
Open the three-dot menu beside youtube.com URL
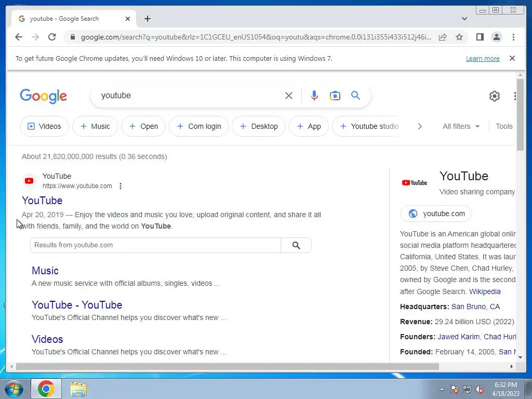(x=121, y=186)
